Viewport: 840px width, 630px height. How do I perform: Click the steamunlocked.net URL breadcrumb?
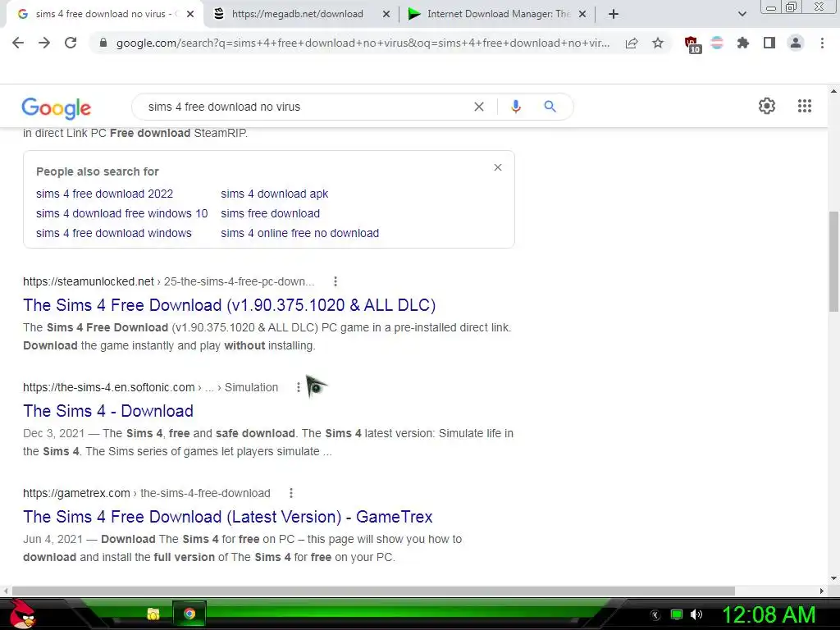tap(169, 281)
